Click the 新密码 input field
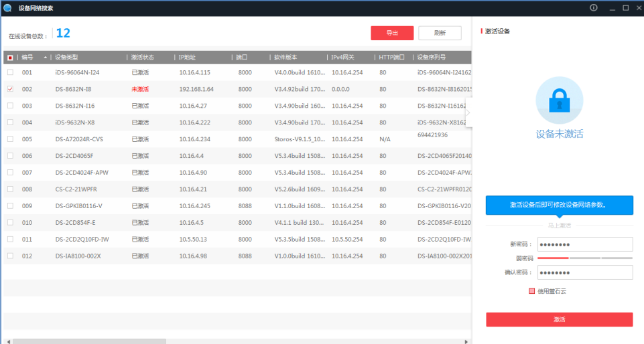The width and height of the screenshot is (644, 344). pyautogui.click(x=584, y=244)
